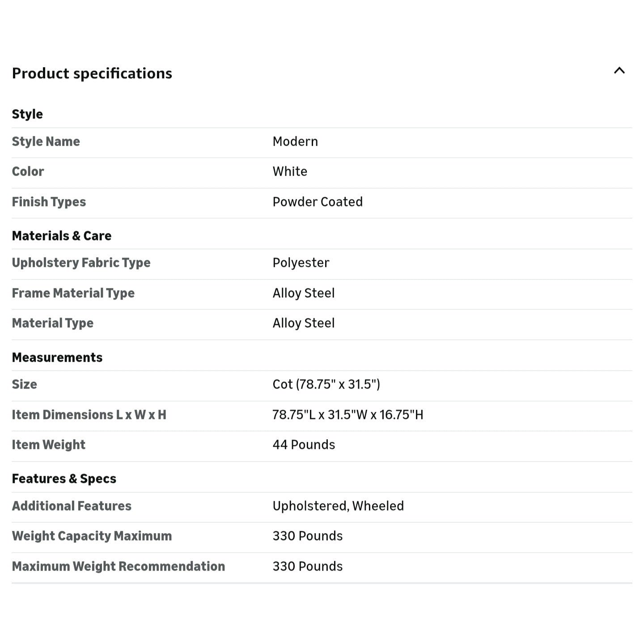
Task: Click the White color value
Action: pos(290,171)
